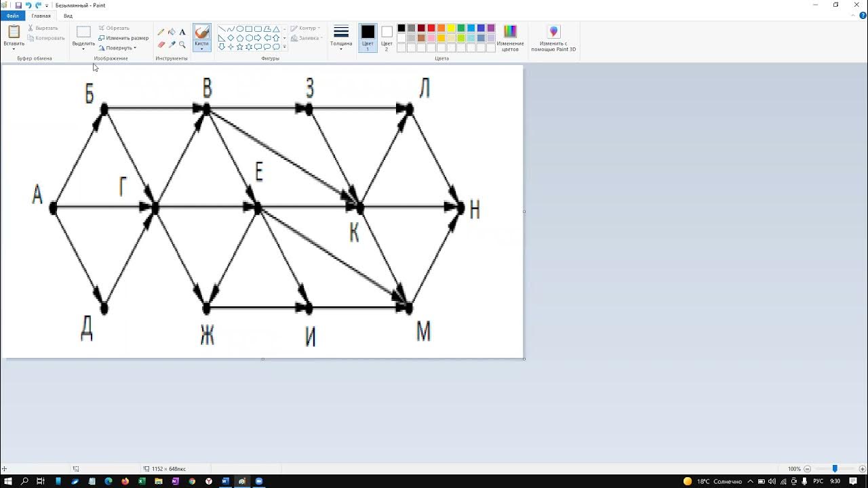868x488 pixels.
Task: Open Firefox from the taskbar
Action: pyautogui.click(x=125, y=481)
